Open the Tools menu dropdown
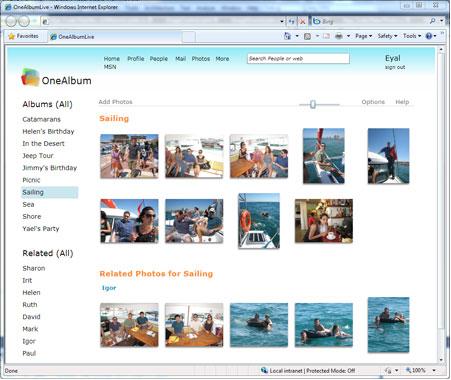451x380 pixels. [x=412, y=36]
